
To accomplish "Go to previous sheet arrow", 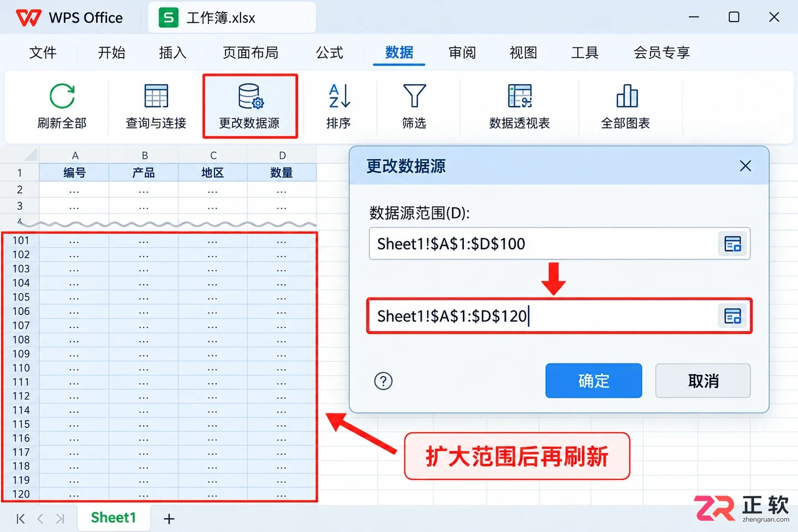I will point(40,519).
